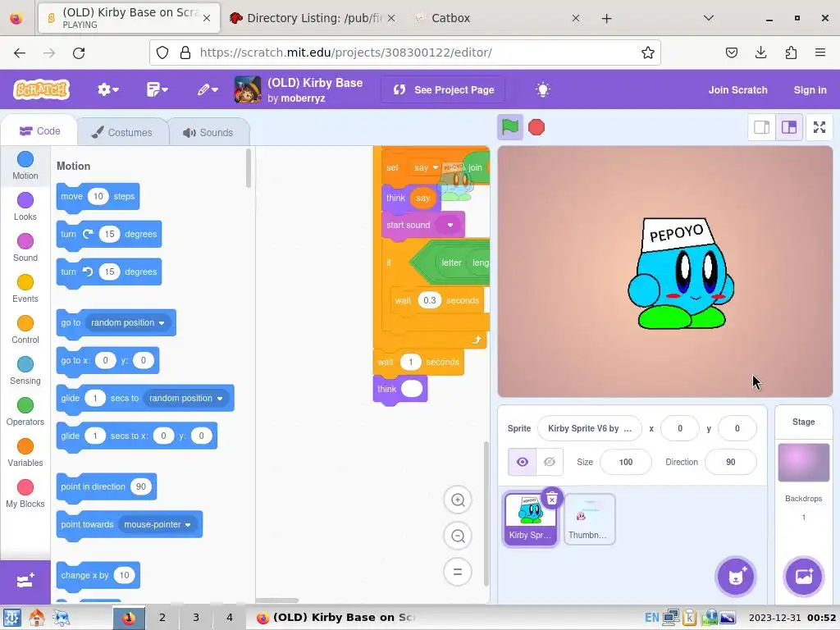This screenshot has height=630, width=840.
Task: Click Join Scratch link
Action: pos(737,90)
